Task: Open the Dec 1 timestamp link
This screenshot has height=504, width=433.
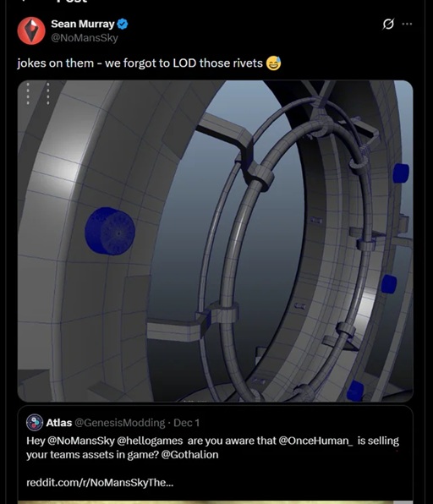Action: tap(186, 423)
